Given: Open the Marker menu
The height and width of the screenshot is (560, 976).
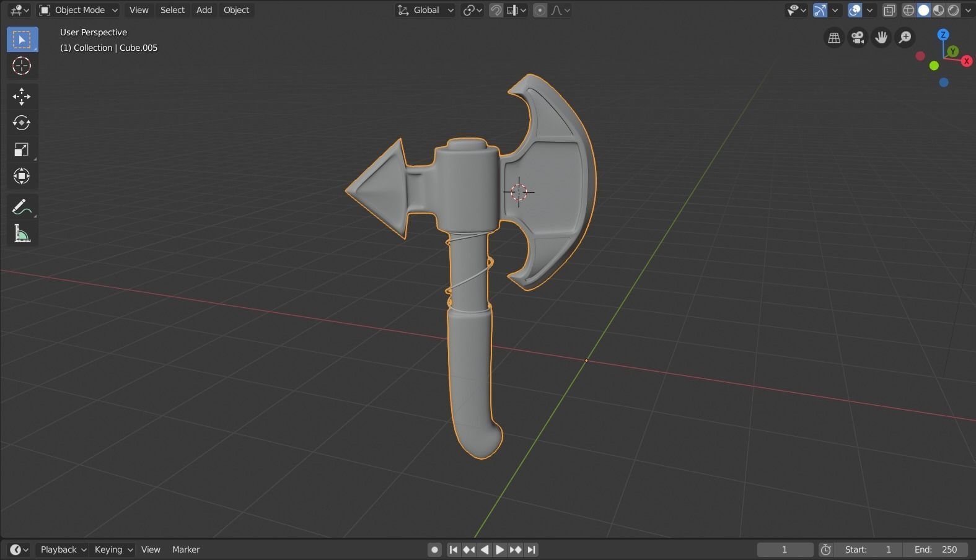Looking at the screenshot, I should click(x=186, y=549).
